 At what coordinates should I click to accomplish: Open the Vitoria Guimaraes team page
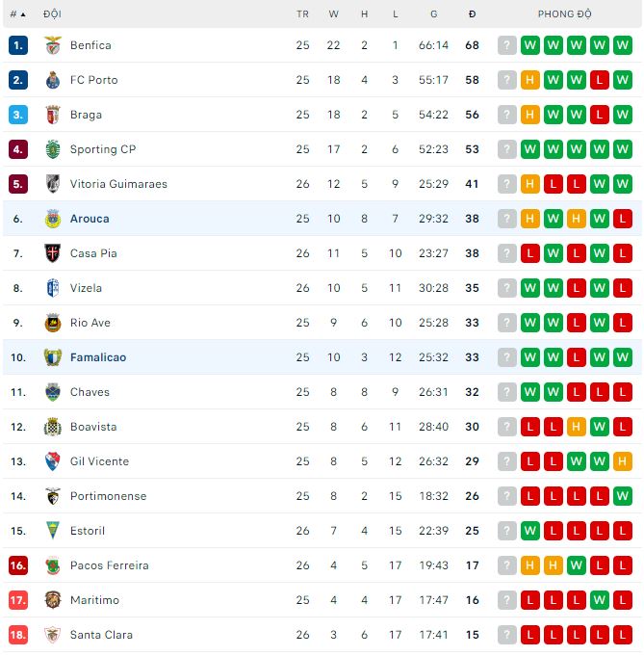click(x=118, y=184)
